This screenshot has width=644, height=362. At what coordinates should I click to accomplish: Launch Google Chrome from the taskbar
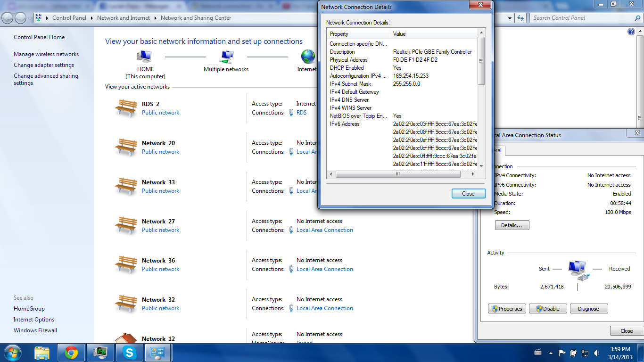71,353
